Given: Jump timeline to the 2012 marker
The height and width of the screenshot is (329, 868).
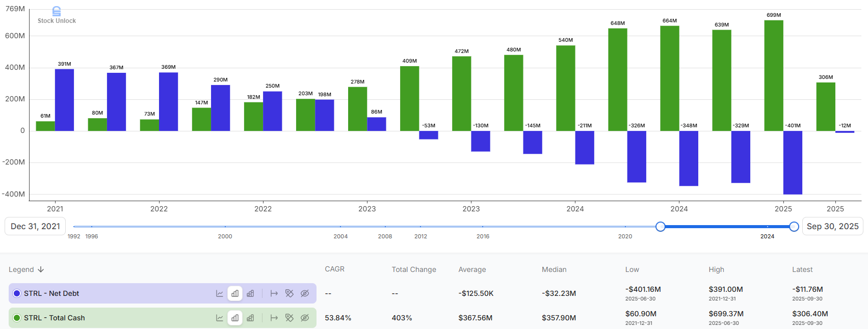Looking at the screenshot, I should pos(420,236).
